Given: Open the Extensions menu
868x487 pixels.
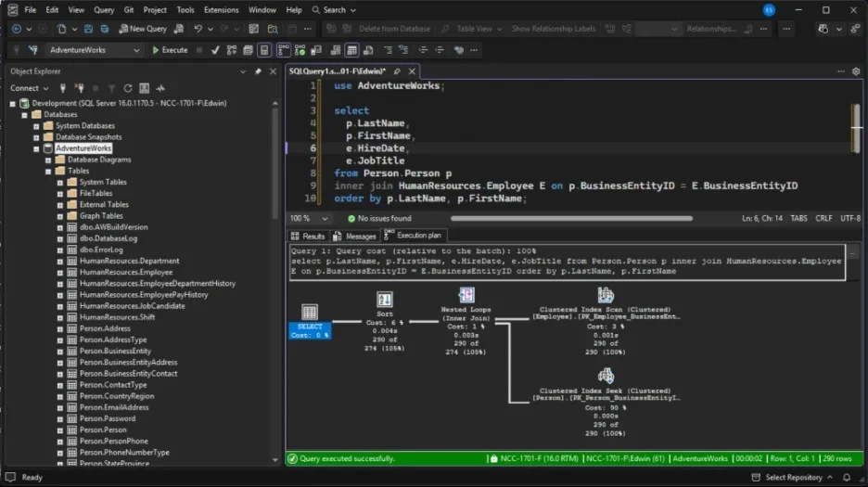Looking at the screenshot, I should click(x=221, y=10).
